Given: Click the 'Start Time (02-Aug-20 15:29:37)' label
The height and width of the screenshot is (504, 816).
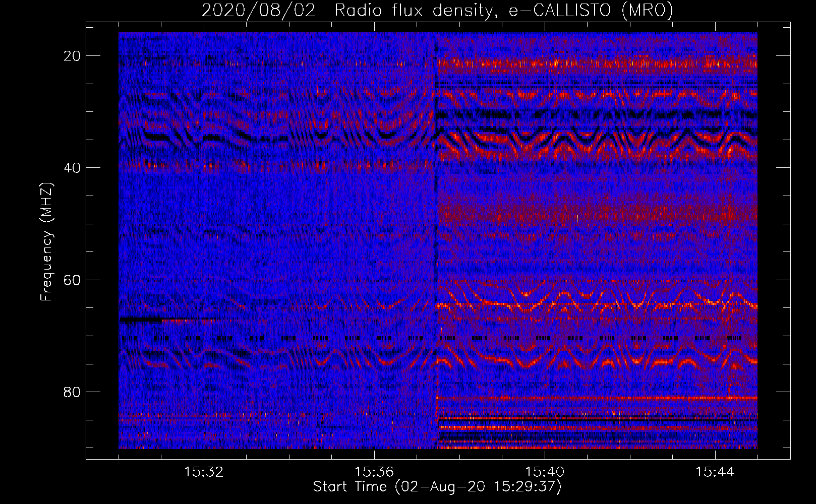Looking at the screenshot, I should pos(437,487).
